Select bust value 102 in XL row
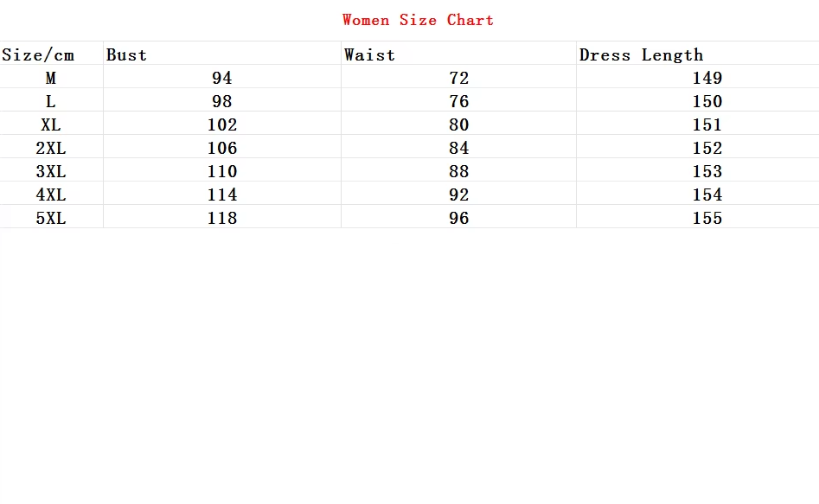This screenshot has height=504, width=819. click(222, 125)
